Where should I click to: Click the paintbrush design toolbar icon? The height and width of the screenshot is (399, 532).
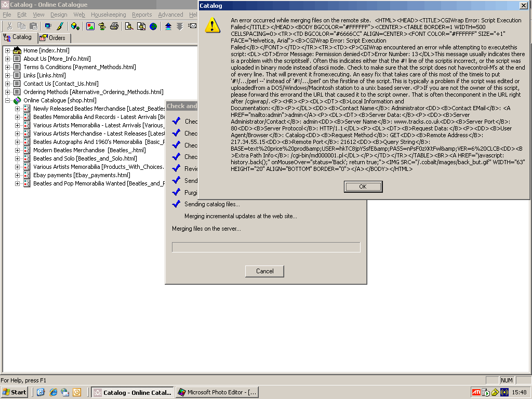click(60, 26)
